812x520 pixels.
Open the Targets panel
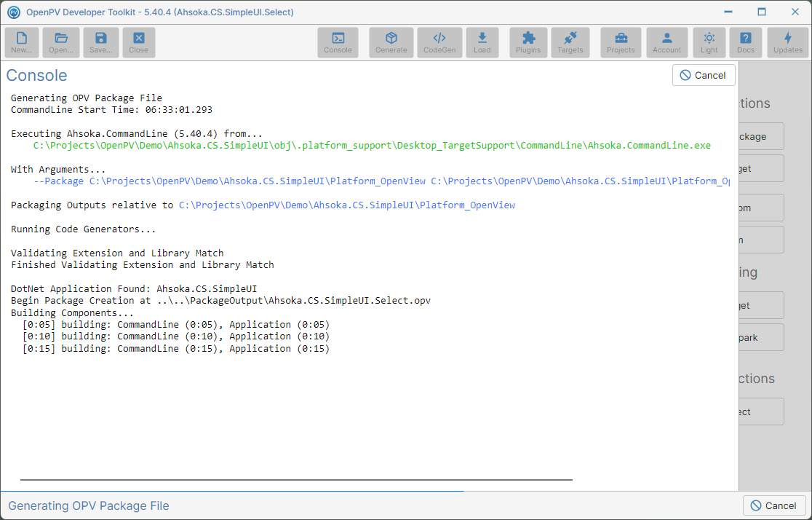pyautogui.click(x=570, y=42)
